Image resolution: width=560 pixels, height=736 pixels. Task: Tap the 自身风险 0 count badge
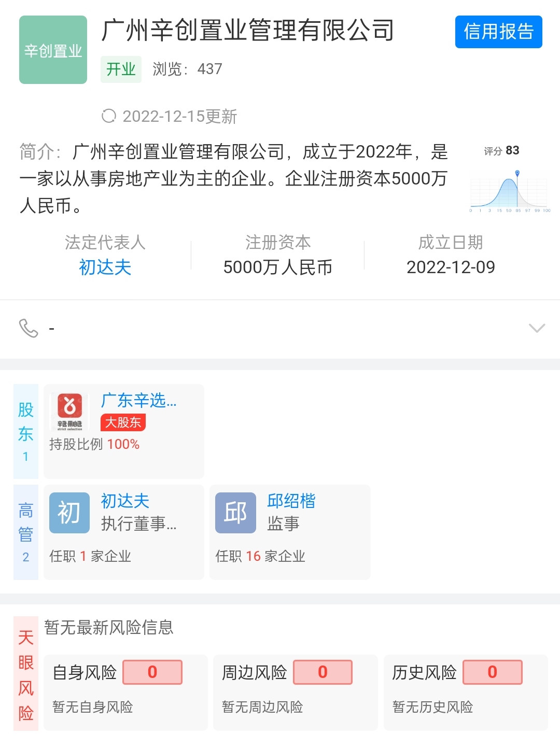(x=152, y=672)
